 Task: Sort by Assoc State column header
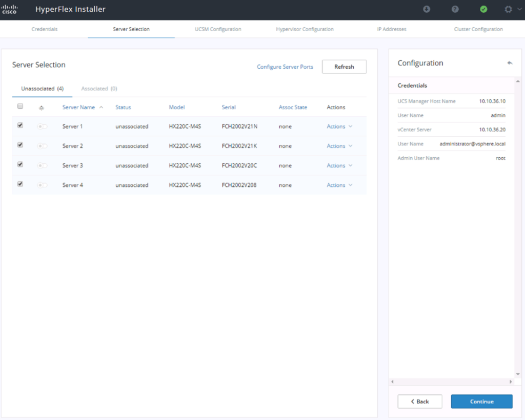[293, 108]
